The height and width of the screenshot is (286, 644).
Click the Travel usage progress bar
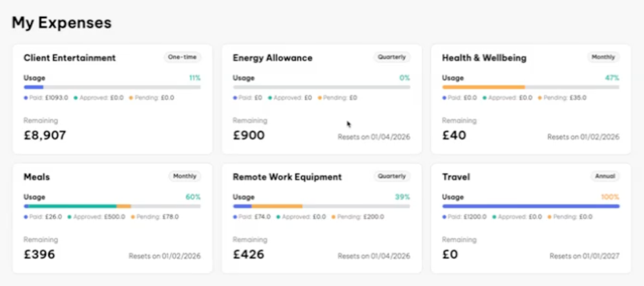click(531, 206)
